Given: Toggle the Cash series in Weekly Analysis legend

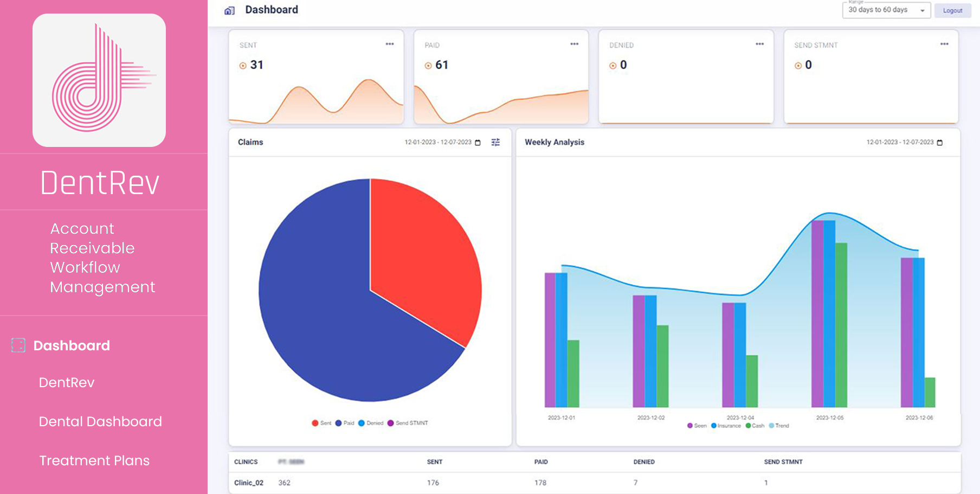Looking at the screenshot, I should click(755, 426).
